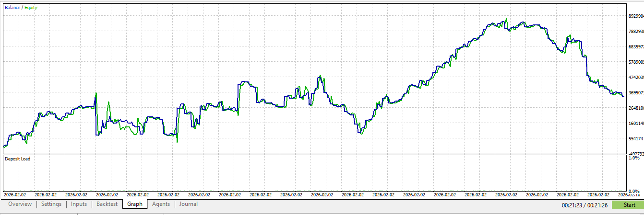This screenshot has height=215, width=644.
Task: Click the blue Balance legend label
Action: coord(12,8)
